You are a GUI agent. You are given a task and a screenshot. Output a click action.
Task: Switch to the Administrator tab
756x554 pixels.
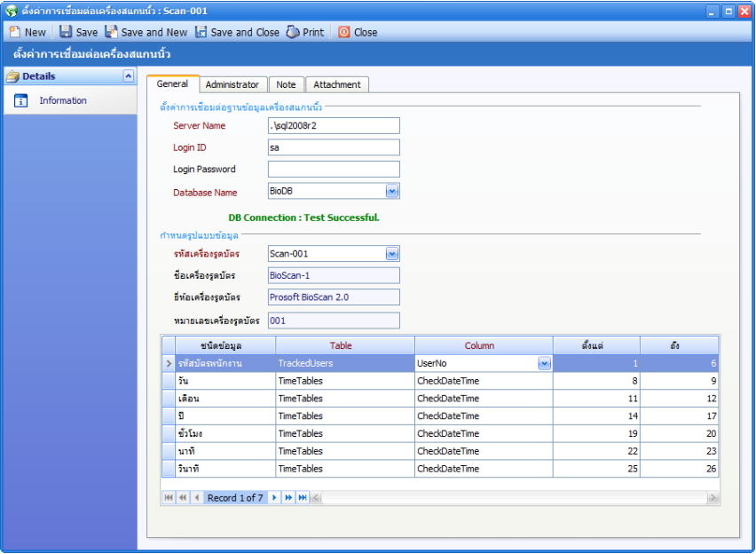point(232,84)
